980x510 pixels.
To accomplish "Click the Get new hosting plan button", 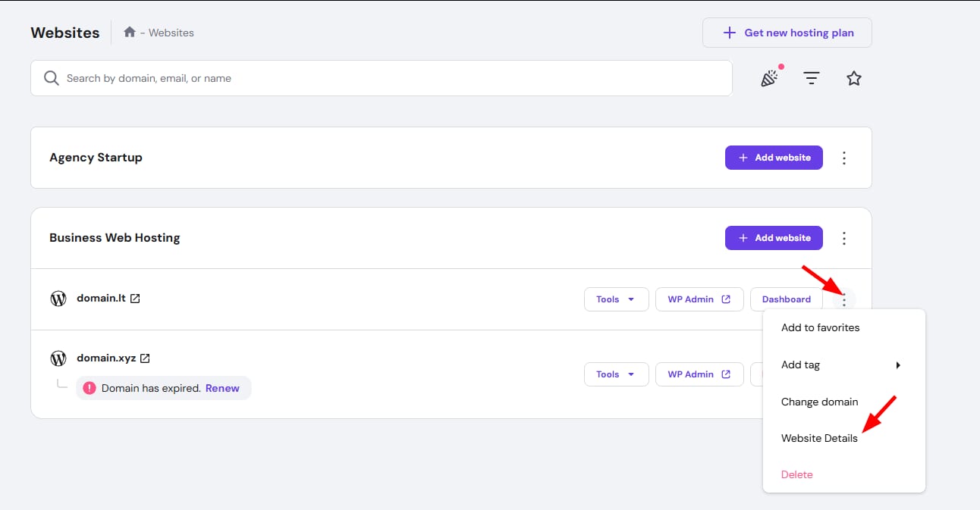I will tap(787, 33).
